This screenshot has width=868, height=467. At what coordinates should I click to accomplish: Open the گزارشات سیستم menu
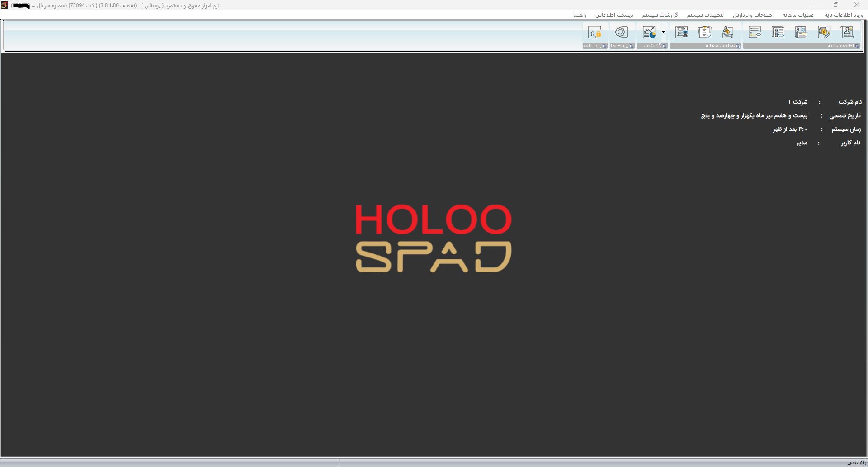(x=660, y=15)
